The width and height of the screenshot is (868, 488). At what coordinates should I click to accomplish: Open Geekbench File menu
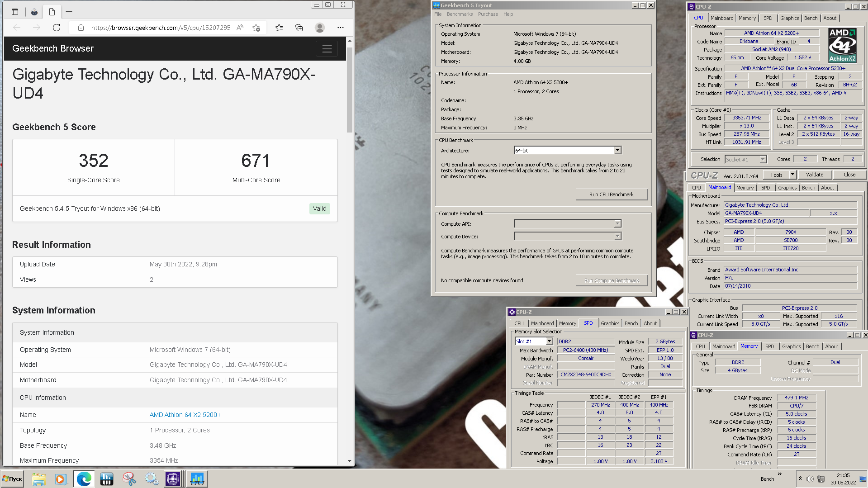(x=438, y=14)
